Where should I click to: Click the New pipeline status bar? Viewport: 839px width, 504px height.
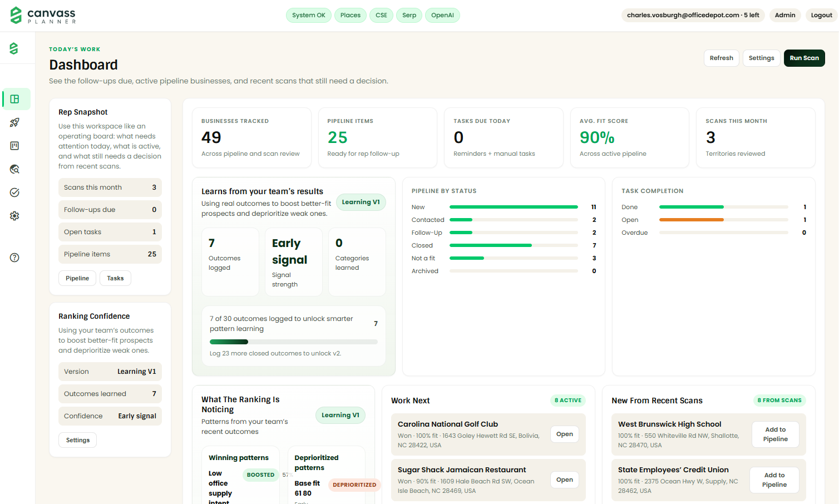[514, 207]
